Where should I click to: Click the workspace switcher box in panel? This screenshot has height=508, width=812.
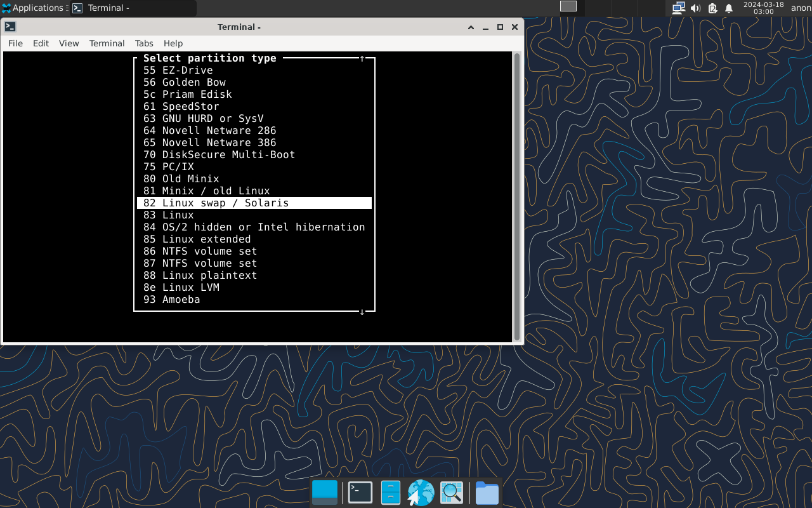[568, 6]
